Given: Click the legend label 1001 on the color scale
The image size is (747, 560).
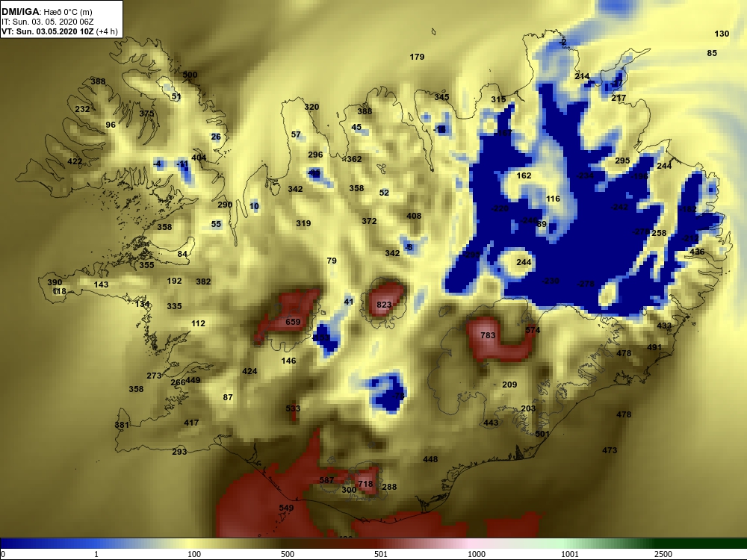Looking at the screenshot, I should click(x=570, y=554).
